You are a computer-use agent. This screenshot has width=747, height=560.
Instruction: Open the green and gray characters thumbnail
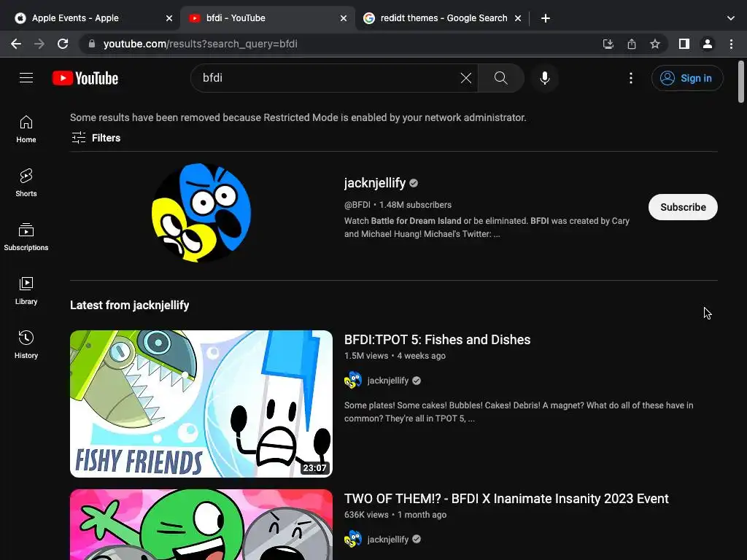tap(201, 524)
